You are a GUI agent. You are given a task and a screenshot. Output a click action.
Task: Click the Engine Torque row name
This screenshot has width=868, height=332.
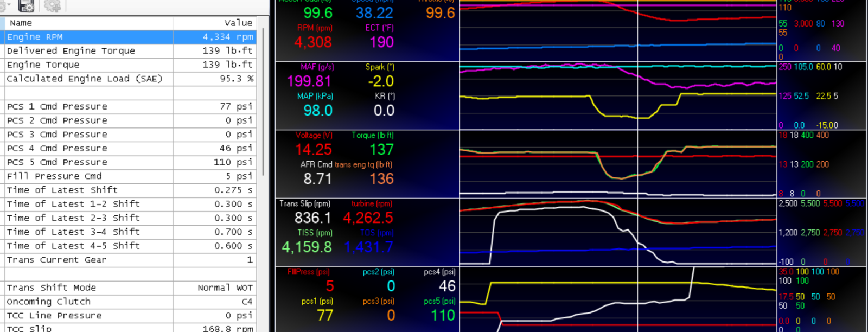pyautogui.click(x=43, y=65)
